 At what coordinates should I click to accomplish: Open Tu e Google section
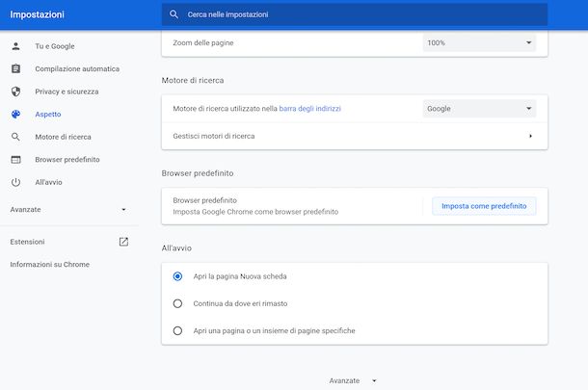pyautogui.click(x=55, y=46)
